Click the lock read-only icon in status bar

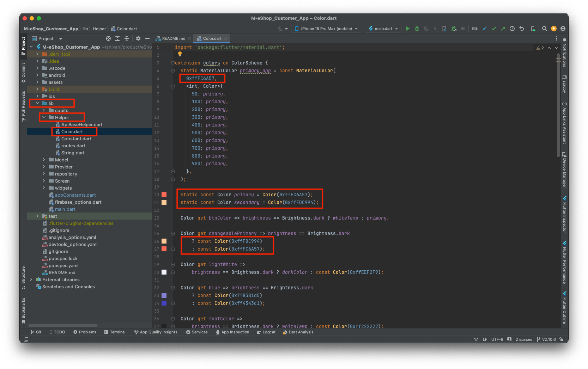[x=561, y=339]
